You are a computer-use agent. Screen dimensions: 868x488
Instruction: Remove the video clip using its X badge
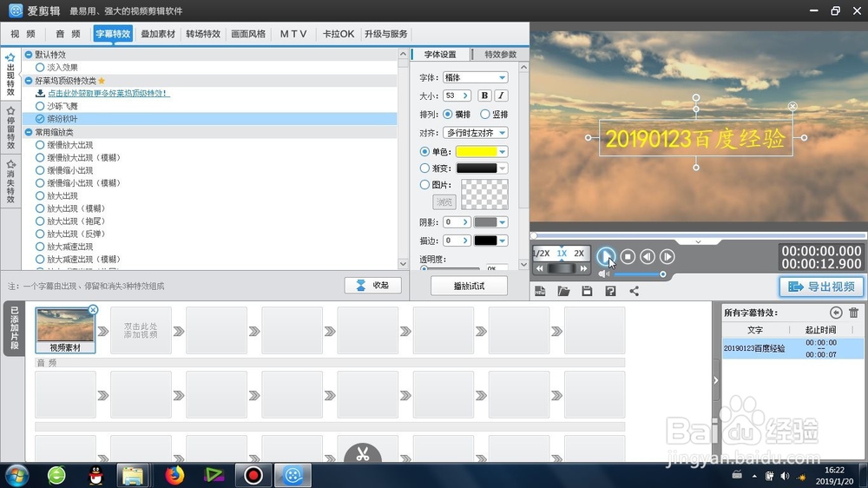pos(93,310)
